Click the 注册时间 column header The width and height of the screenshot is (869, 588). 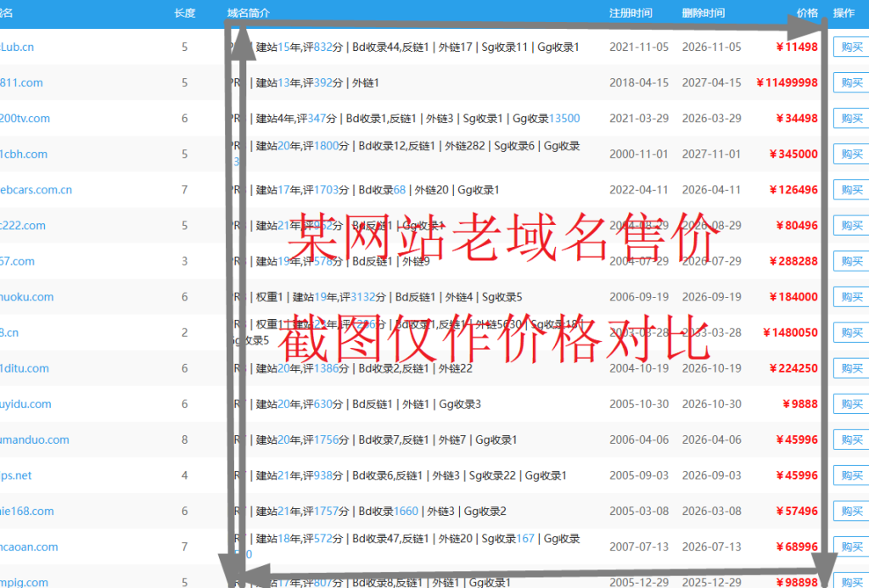pos(631,14)
